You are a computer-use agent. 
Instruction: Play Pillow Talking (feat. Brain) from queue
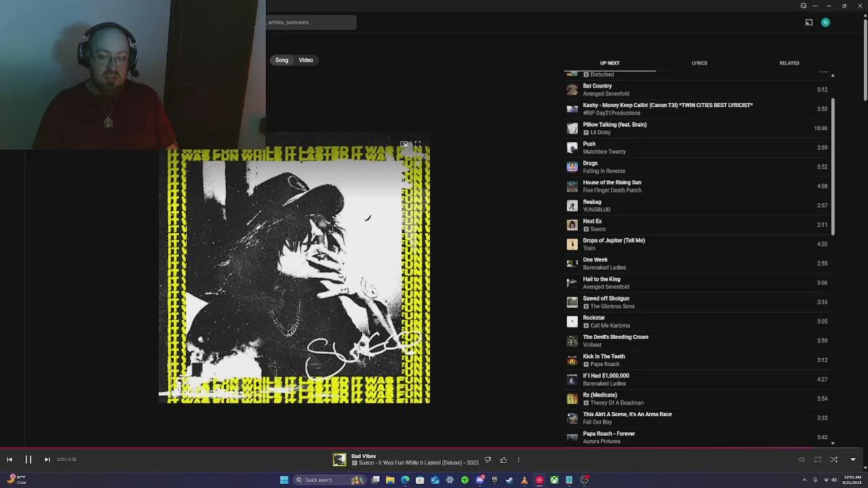(698, 128)
